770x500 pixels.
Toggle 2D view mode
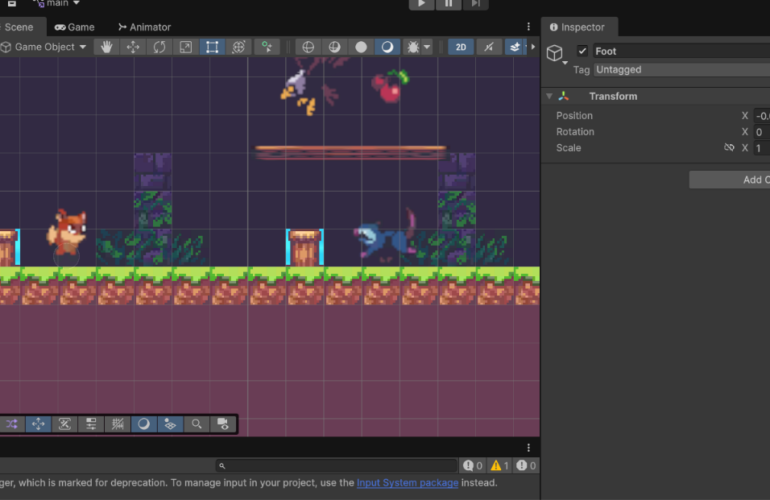pyautogui.click(x=461, y=47)
